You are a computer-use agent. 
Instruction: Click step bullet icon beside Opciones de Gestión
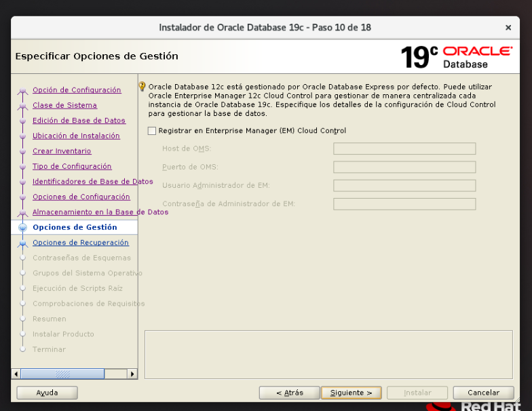tap(23, 228)
